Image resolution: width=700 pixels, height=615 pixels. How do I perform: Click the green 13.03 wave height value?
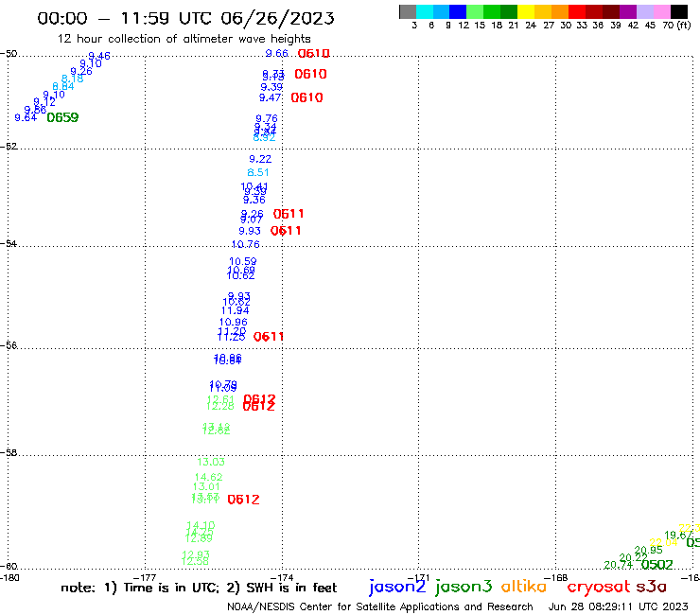(x=211, y=462)
